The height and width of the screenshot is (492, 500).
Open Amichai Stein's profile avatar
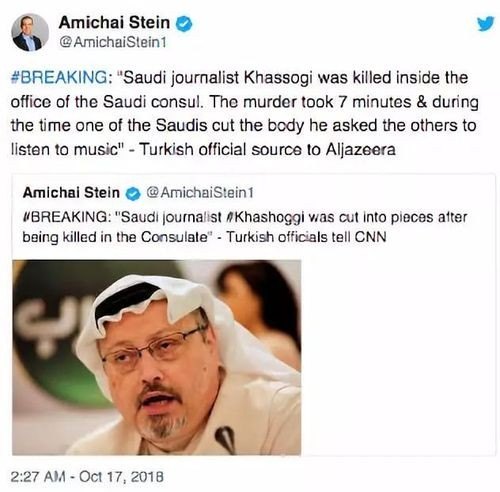tap(30, 32)
